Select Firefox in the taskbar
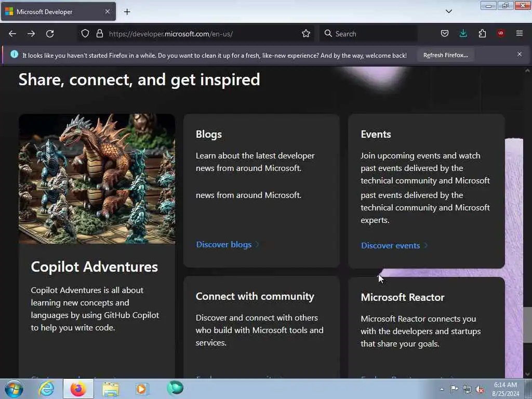The width and height of the screenshot is (532, 399). click(x=78, y=389)
